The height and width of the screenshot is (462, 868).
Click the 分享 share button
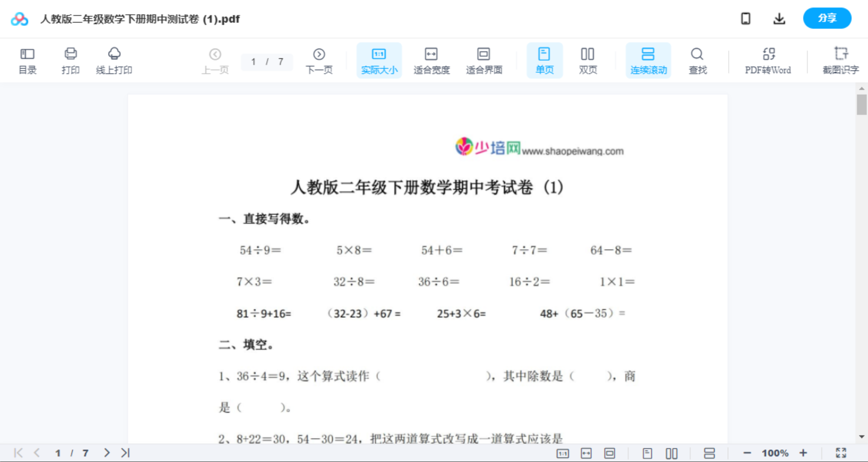[827, 18]
